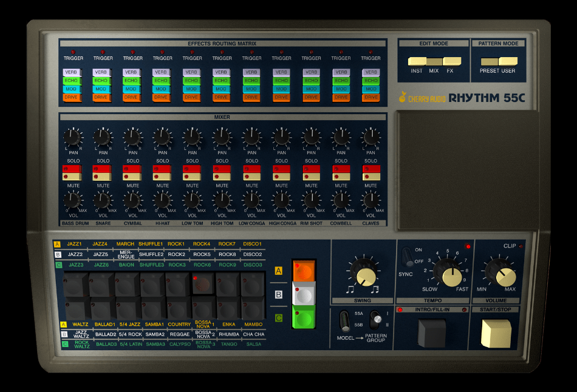The height and width of the screenshot is (392, 577).
Task: Toggle DRIVE on the Hi-Hat channel
Action: click(161, 98)
